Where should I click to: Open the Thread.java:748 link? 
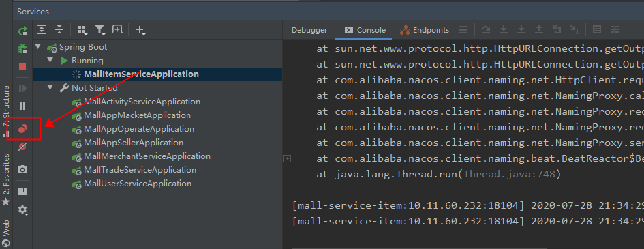509,174
